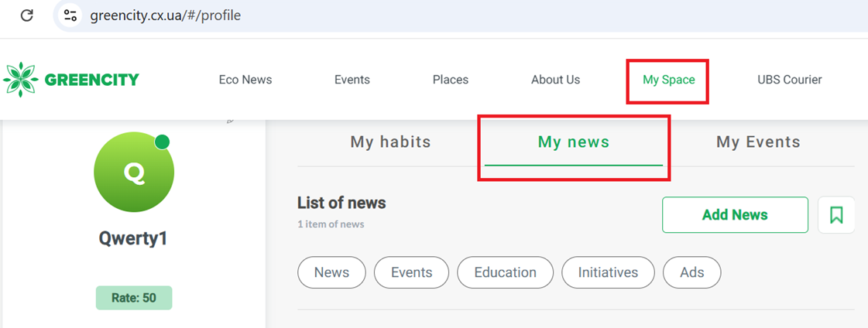Click the green Q profile avatar

tap(134, 173)
